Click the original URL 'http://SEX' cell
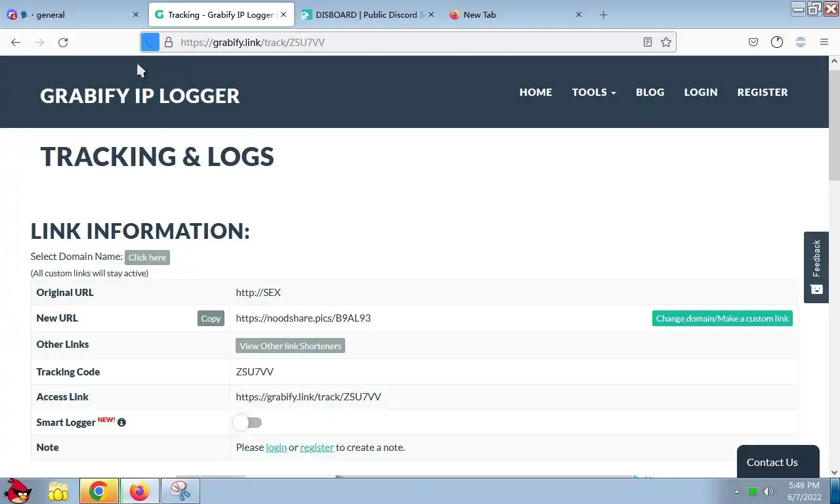 point(514,293)
